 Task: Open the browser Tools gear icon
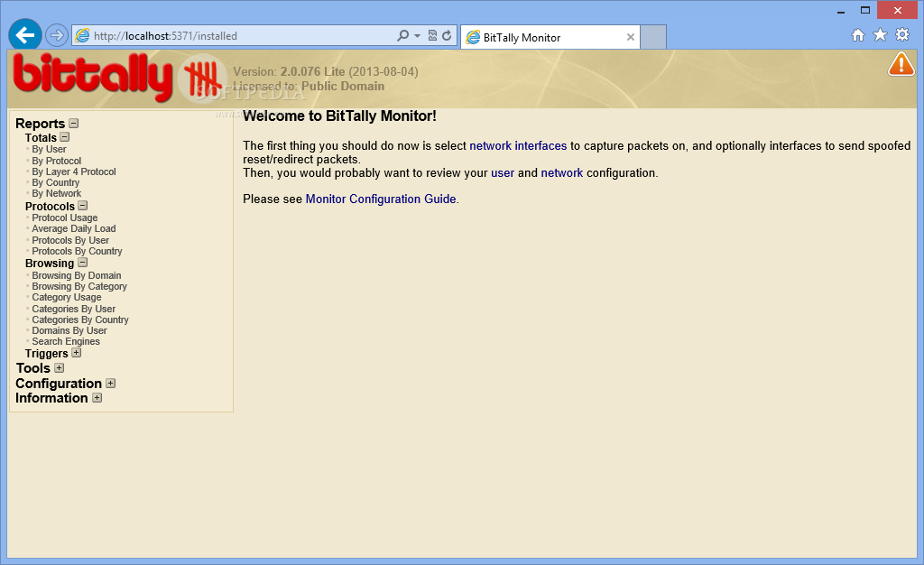pos(902,35)
